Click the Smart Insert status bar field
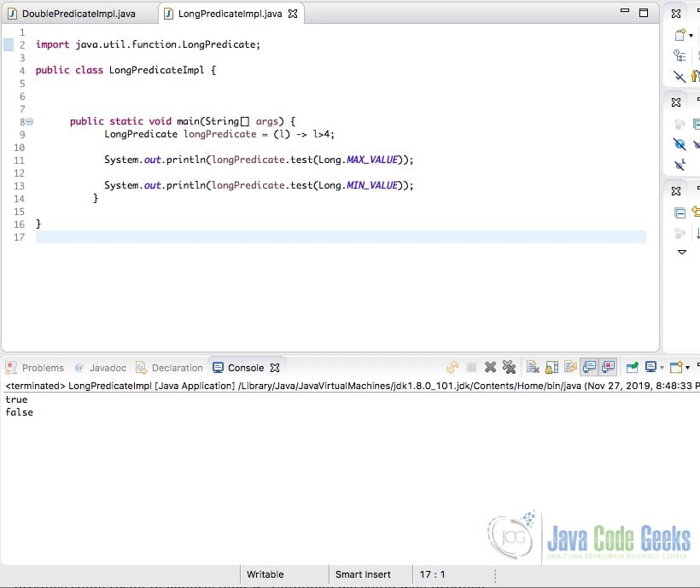Viewport: 700px width, 588px height. [363, 574]
